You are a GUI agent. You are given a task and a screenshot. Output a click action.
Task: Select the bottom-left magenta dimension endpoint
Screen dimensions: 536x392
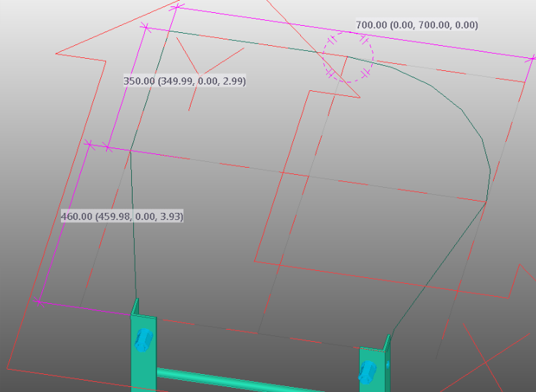pos(38,302)
